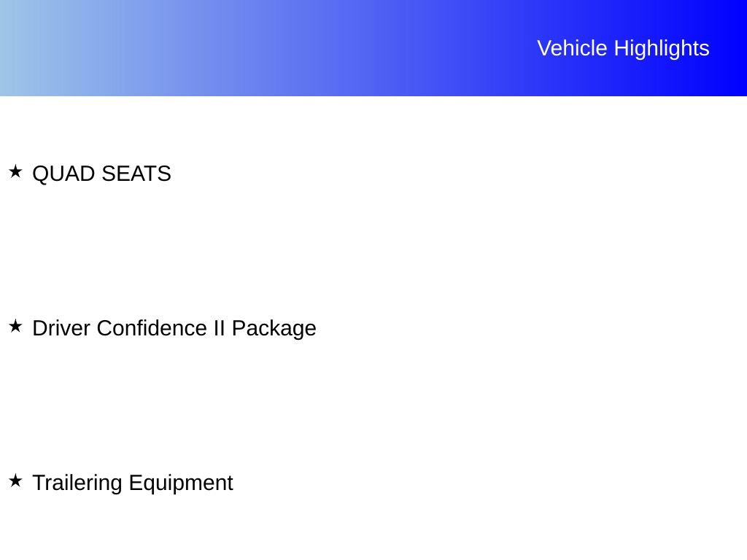
Task: Click the Vehicle Highlights header title
Action: coord(623,48)
